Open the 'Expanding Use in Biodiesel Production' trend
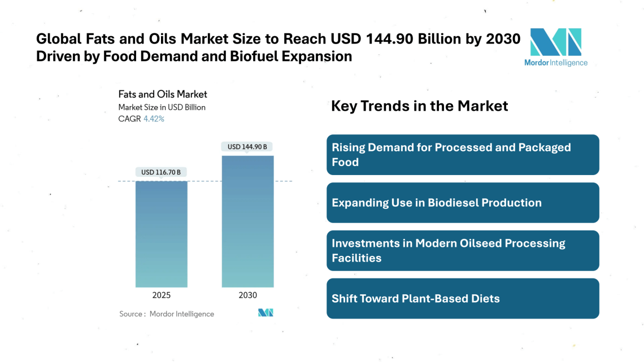 [463, 203]
